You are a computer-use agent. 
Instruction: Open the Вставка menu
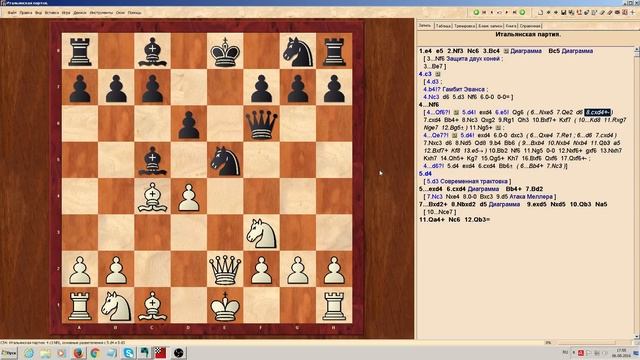(x=52, y=13)
